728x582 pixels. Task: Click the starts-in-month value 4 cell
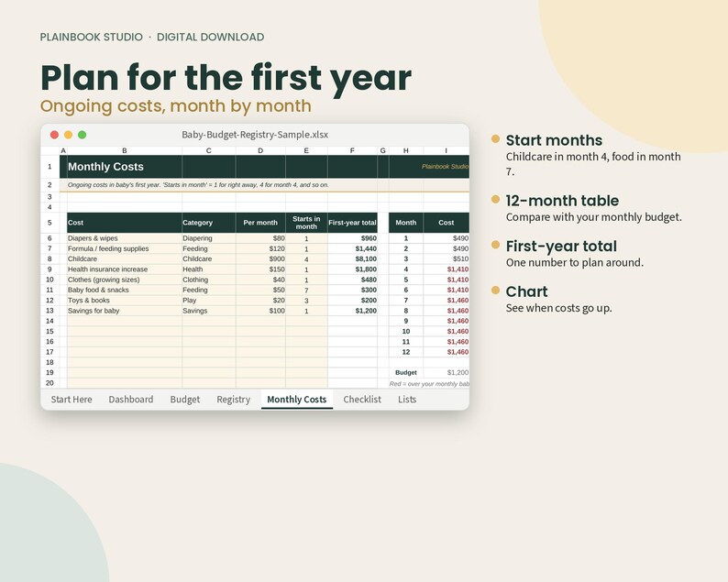[x=306, y=259]
